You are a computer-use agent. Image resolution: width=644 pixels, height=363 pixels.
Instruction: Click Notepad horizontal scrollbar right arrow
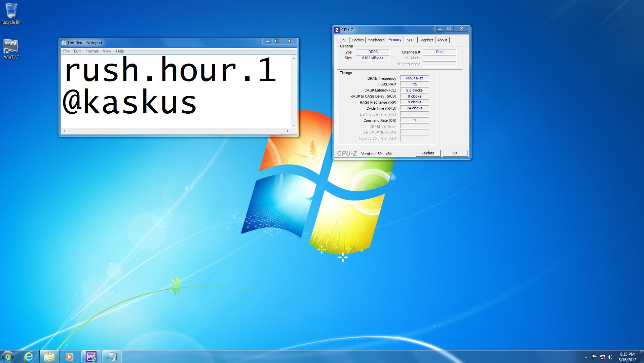(x=288, y=131)
